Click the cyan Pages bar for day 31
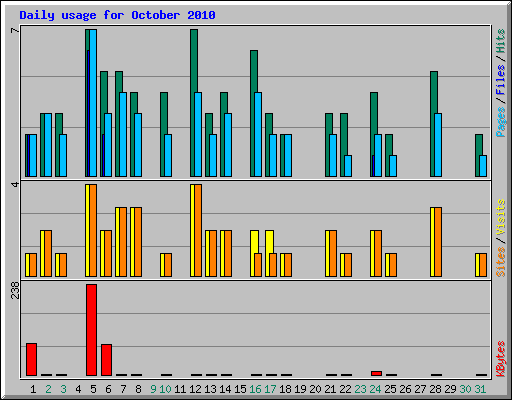The height and width of the screenshot is (400, 512). [x=483, y=166]
